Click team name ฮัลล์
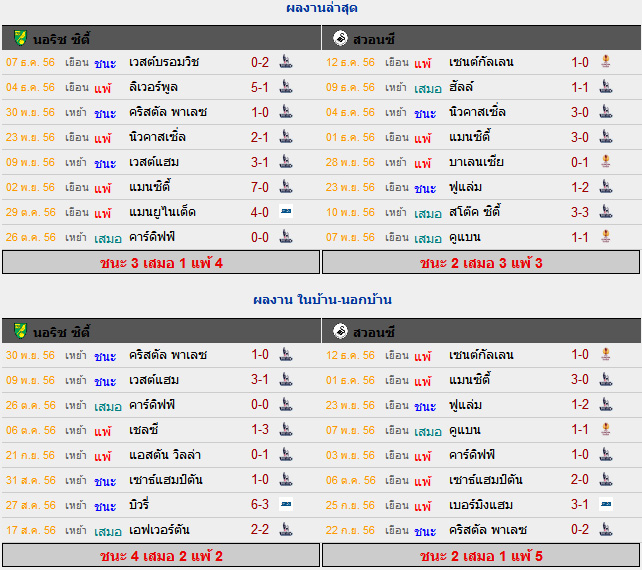This screenshot has height=570, width=642. pos(461,87)
